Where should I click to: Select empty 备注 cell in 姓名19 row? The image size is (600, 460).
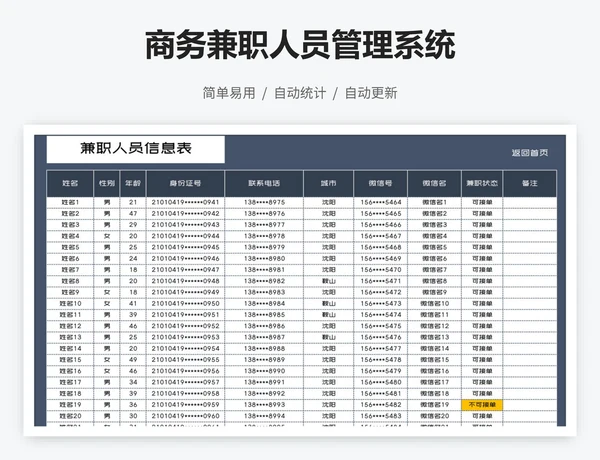[x=530, y=405]
